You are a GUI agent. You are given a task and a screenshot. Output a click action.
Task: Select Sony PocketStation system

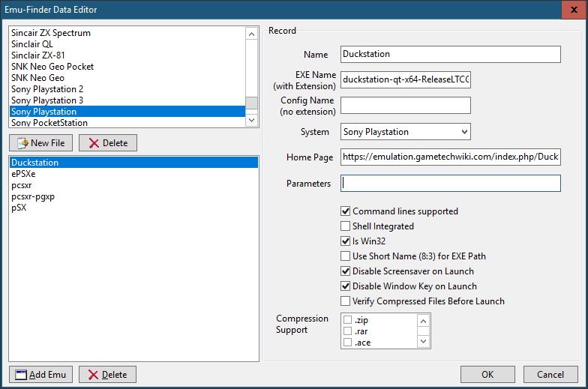127,122
